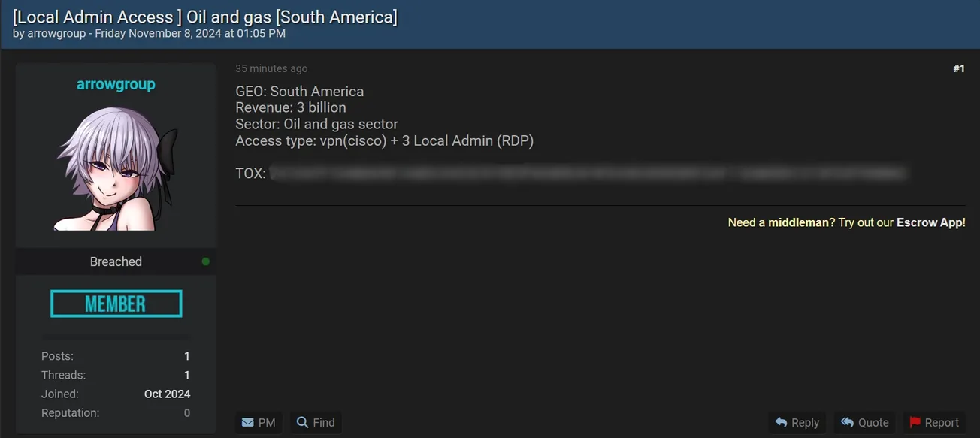Open arrowgroup's profile username link
Screen dimensions: 980x438
pyautogui.click(x=116, y=84)
